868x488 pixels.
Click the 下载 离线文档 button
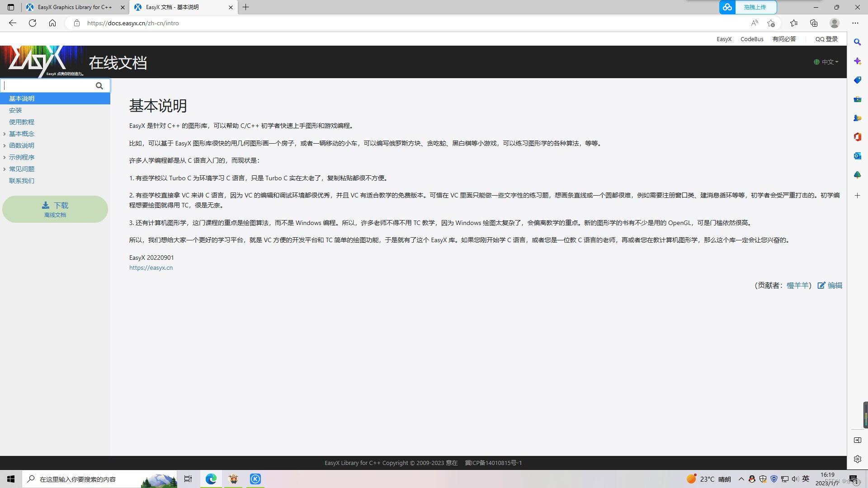[55, 209]
